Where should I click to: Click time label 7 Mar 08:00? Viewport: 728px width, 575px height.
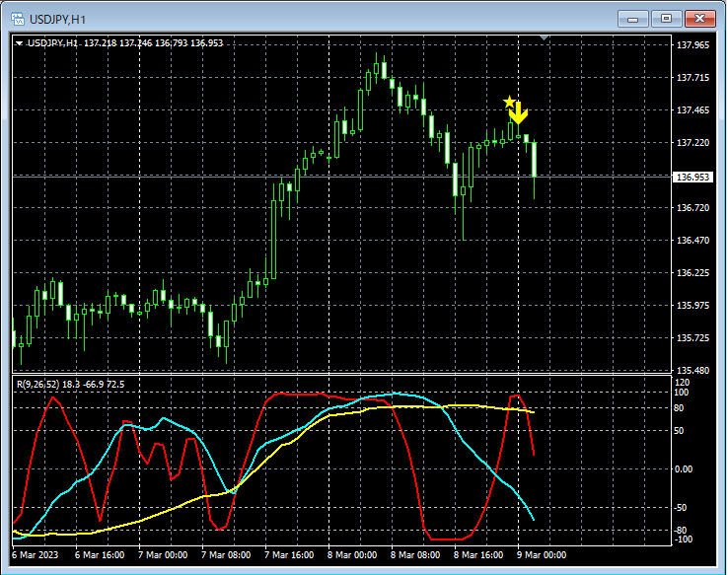coord(226,554)
